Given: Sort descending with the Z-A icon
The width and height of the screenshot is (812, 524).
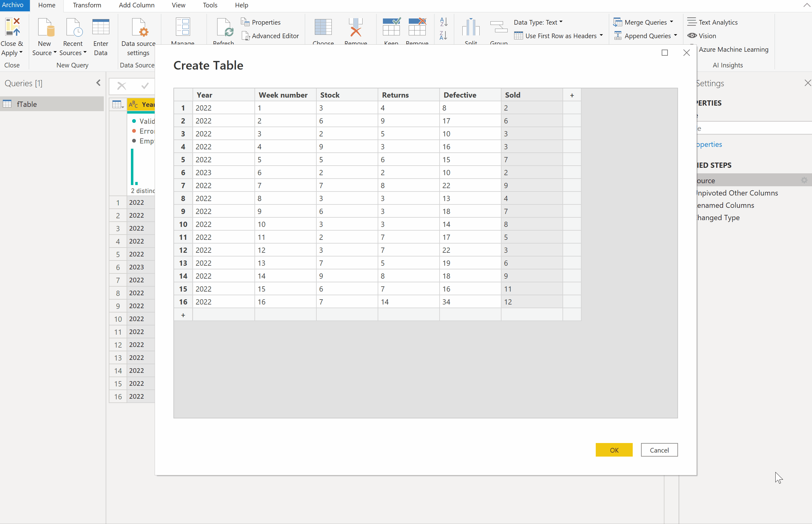Looking at the screenshot, I should pos(444,35).
